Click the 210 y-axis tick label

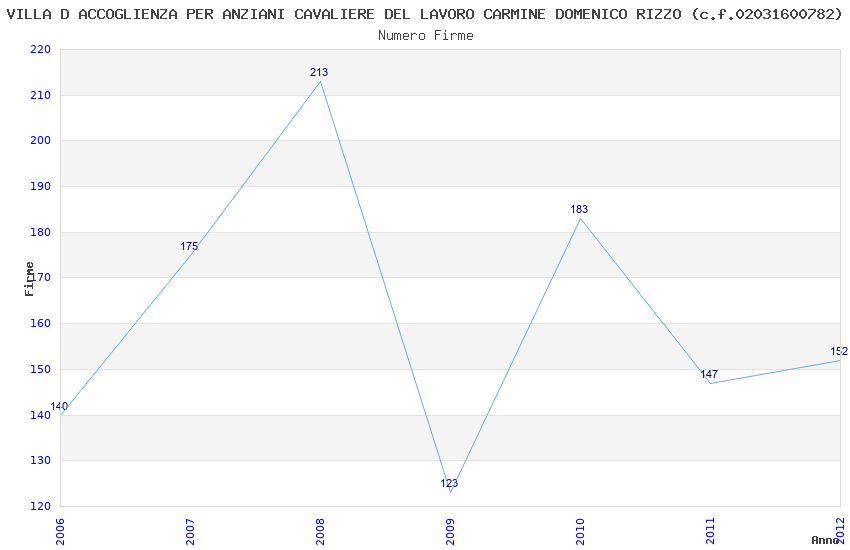[x=41, y=95]
